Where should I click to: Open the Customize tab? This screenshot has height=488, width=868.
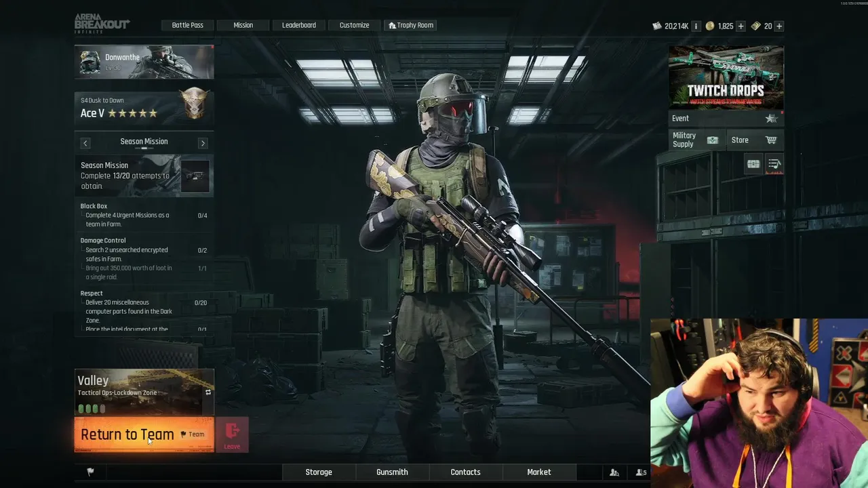point(354,25)
